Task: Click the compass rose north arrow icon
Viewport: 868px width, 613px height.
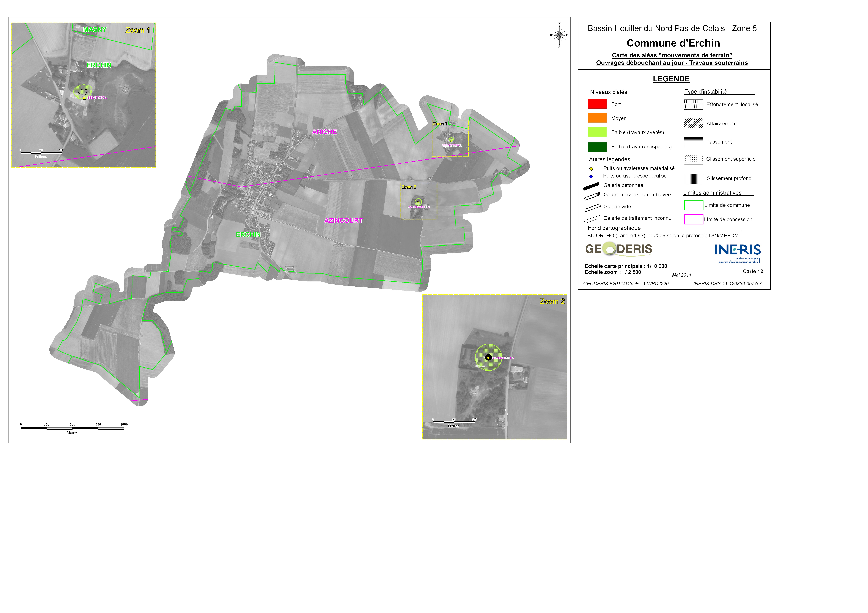Action: (x=559, y=35)
